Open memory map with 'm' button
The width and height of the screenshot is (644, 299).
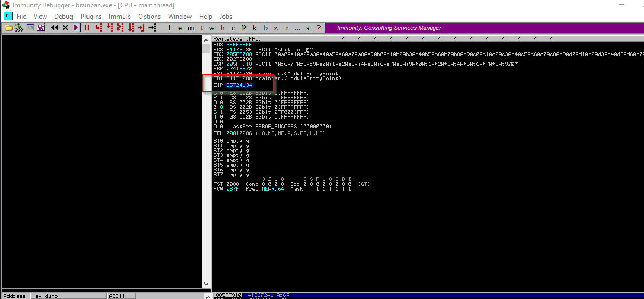coord(190,28)
